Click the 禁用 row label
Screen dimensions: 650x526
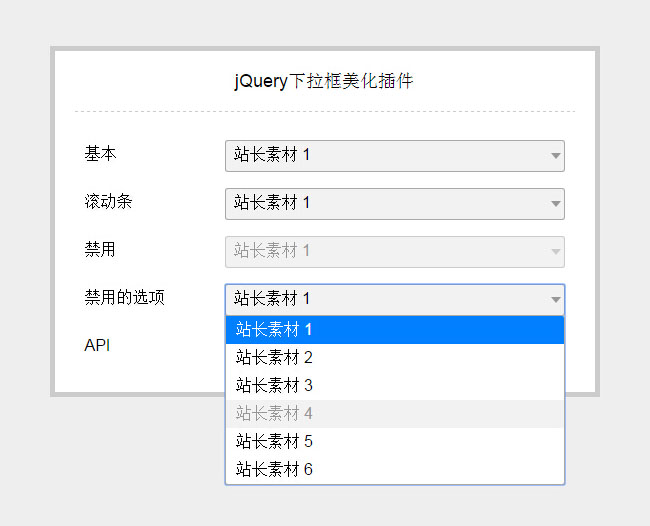(x=101, y=250)
